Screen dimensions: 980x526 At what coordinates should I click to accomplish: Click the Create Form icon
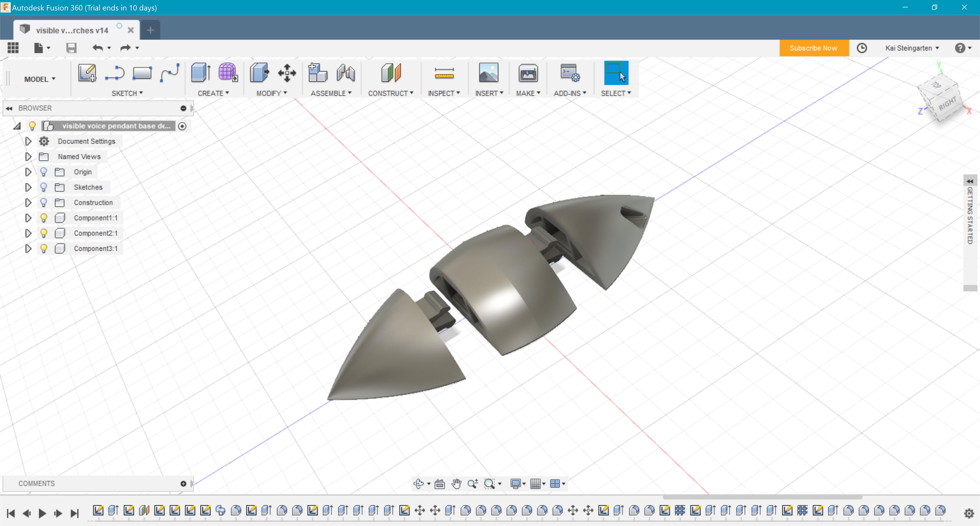[x=228, y=73]
